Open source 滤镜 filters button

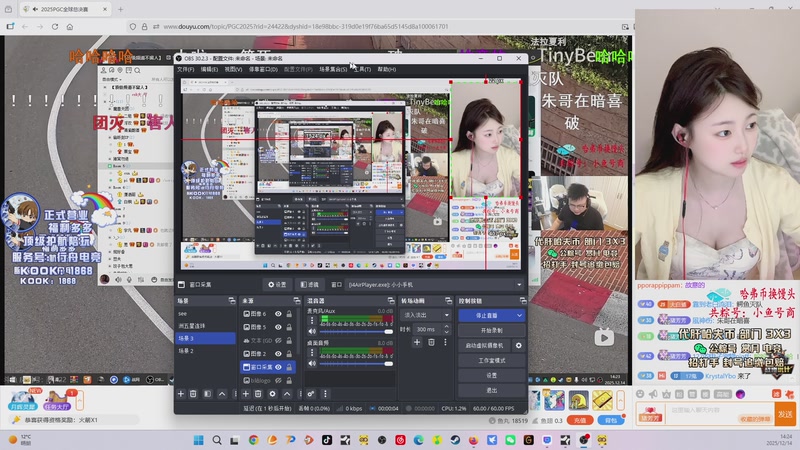click(x=310, y=285)
